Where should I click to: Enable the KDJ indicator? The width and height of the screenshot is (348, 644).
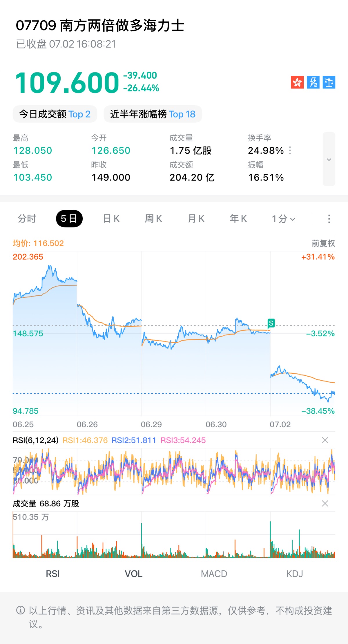tap(295, 574)
